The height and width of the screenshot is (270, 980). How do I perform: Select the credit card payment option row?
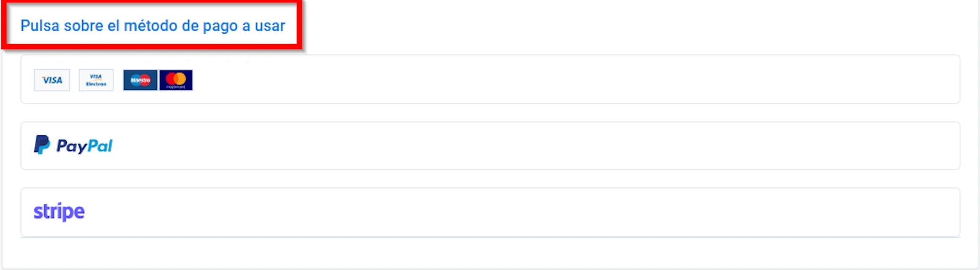(490, 80)
